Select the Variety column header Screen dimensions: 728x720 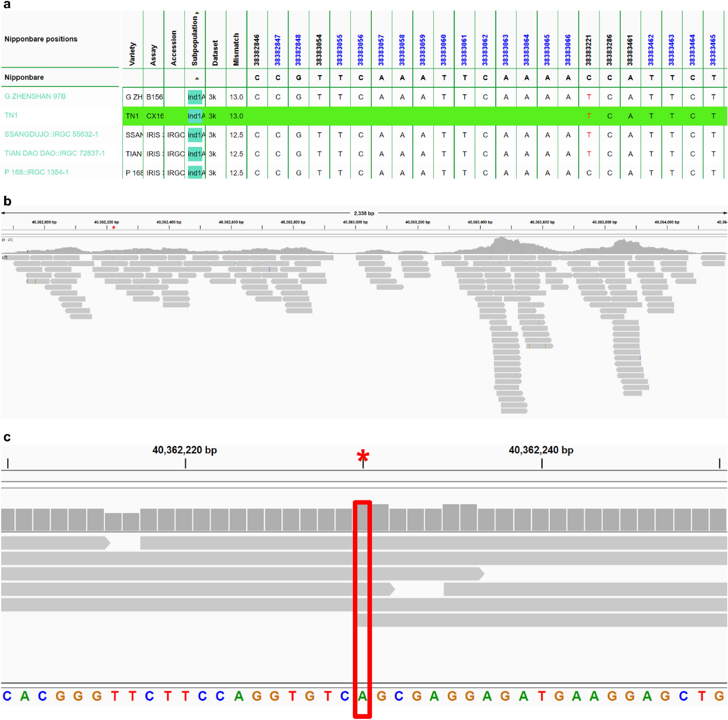coord(133,54)
